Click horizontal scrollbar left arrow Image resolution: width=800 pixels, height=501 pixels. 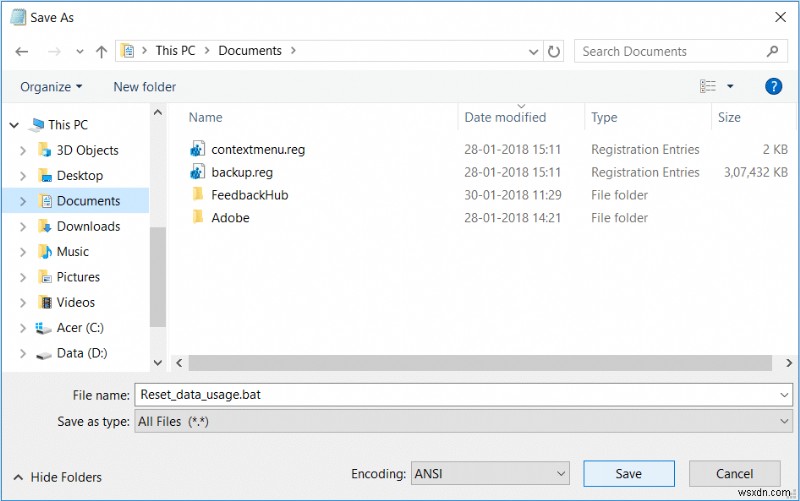tap(179, 363)
